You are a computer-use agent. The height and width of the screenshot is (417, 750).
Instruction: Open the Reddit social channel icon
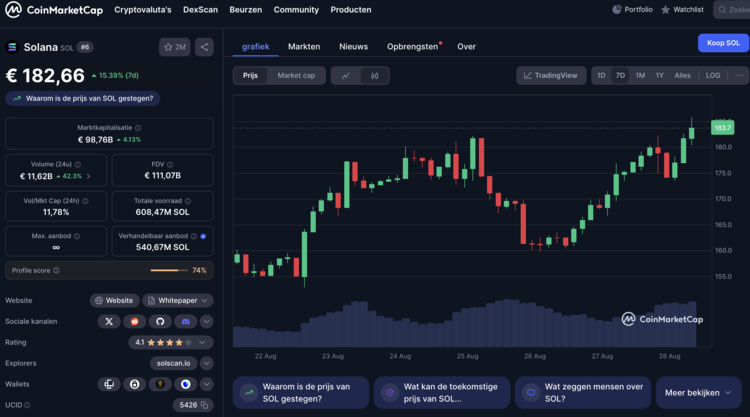click(x=135, y=321)
